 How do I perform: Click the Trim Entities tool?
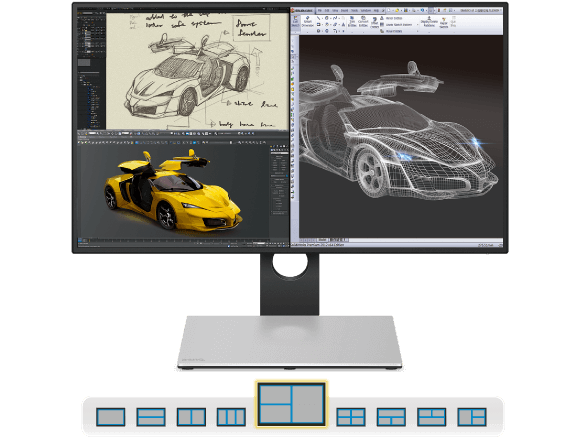352,22
